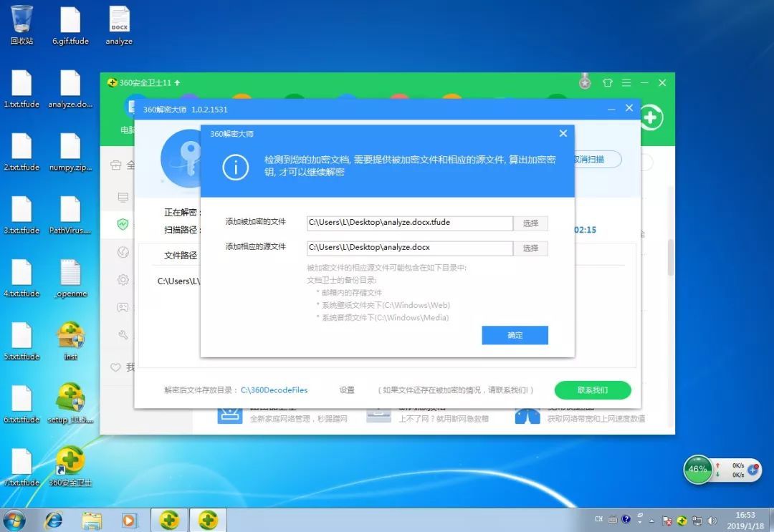The width and height of the screenshot is (774, 532).
Task: Browse source file via second 选择 button
Action: pyautogui.click(x=530, y=248)
